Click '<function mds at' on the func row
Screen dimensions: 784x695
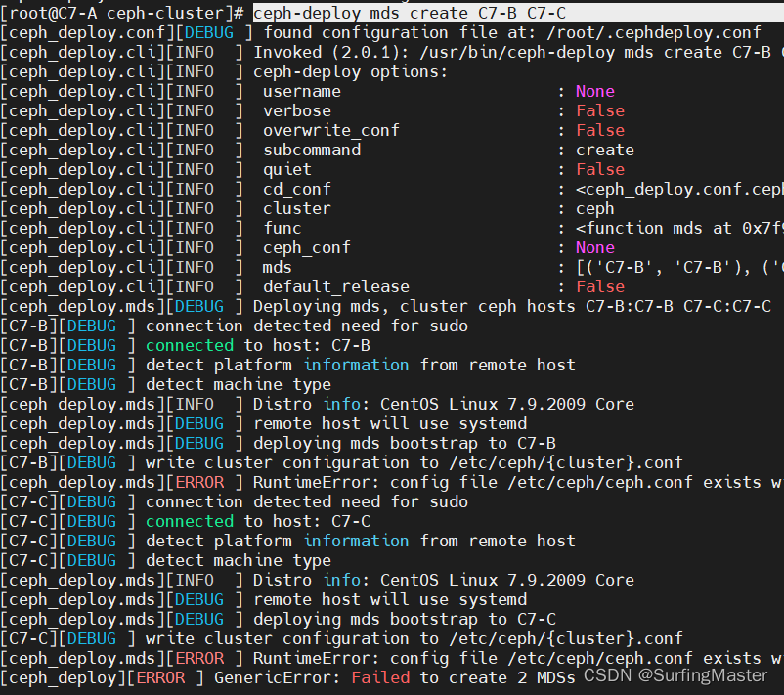pyautogui.click(x=654, y=228)
